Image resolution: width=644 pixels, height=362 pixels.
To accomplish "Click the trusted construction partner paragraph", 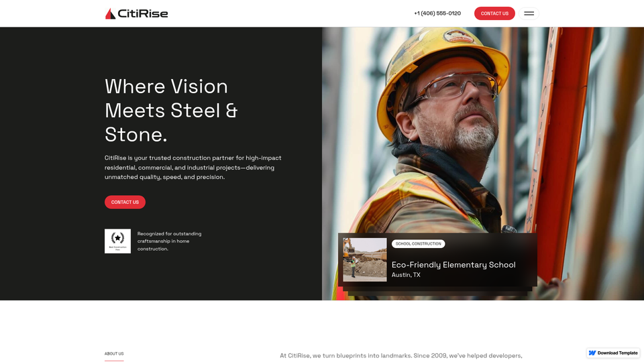I will [193, 168].
